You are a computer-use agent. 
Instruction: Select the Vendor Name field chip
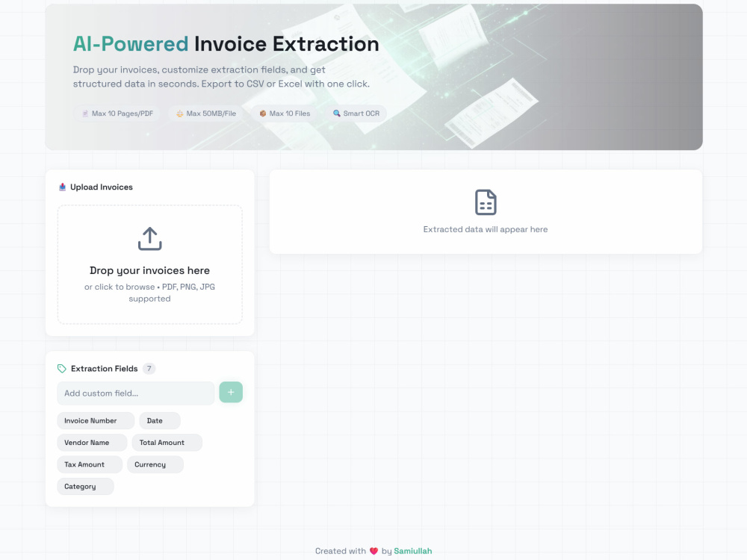(x=92, y=443)
